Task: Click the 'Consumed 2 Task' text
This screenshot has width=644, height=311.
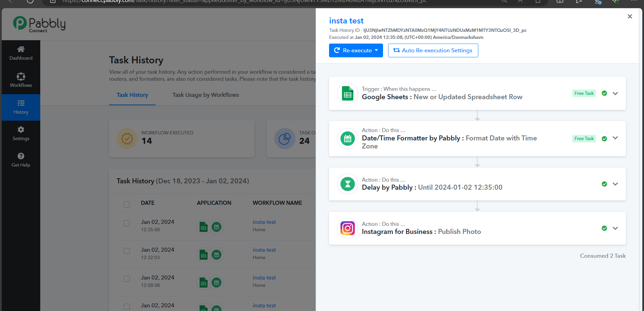Action: (x=603, y=256)
